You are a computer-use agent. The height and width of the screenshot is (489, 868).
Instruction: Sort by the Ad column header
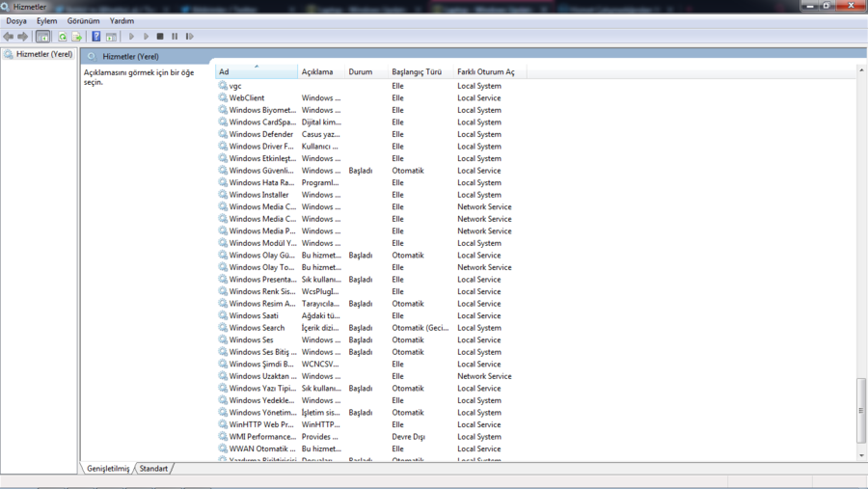coord(257,72)
